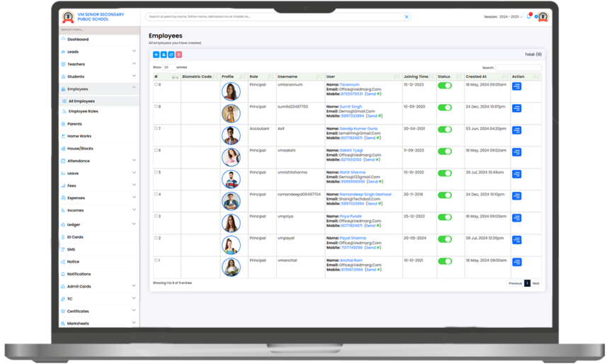Screen dimensions: 609x364
Task: Click the red trash delete icon
Action: pos(178,55)
